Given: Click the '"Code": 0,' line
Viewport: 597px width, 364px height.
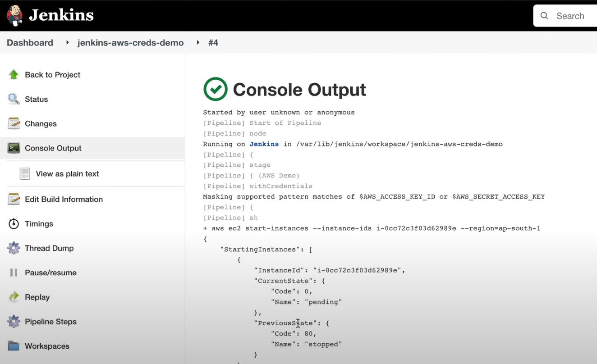Looking at the screenshot, I should click(x=292, y=291).
